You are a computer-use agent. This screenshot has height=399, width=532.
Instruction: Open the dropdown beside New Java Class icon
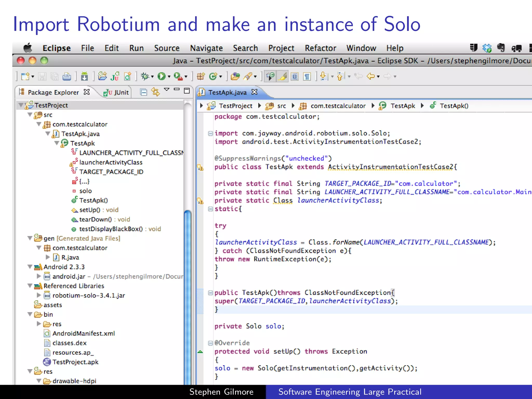tap(221, 77)
